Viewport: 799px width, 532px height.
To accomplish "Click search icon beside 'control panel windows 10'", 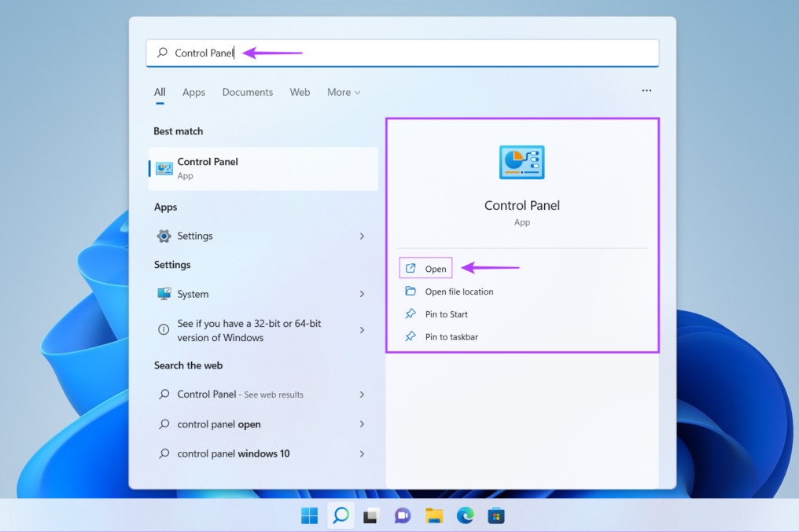I will [x=164, y=453].
